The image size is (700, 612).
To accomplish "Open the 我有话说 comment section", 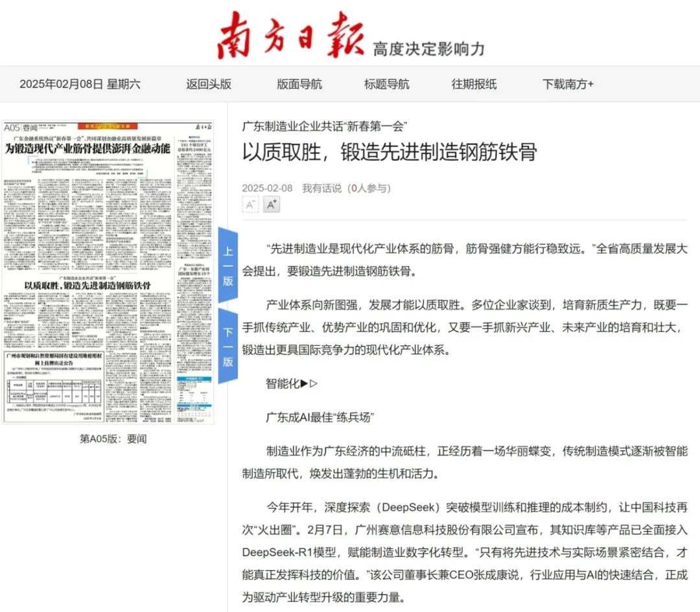I will 323,188.
